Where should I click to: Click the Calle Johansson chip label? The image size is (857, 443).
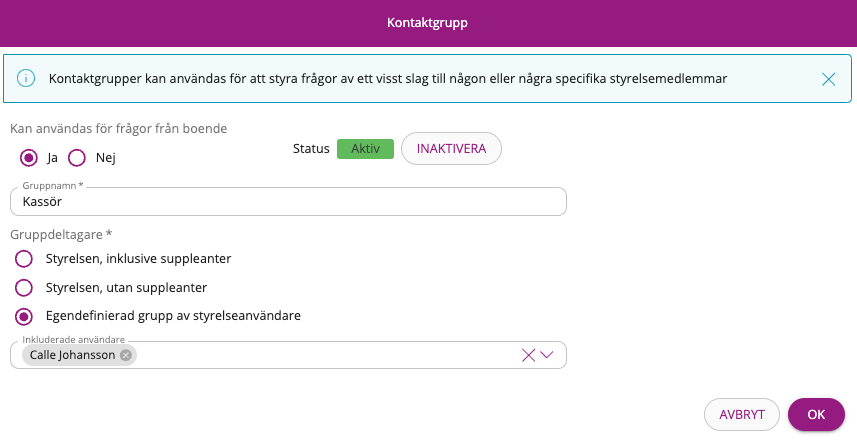coord(72,355)
